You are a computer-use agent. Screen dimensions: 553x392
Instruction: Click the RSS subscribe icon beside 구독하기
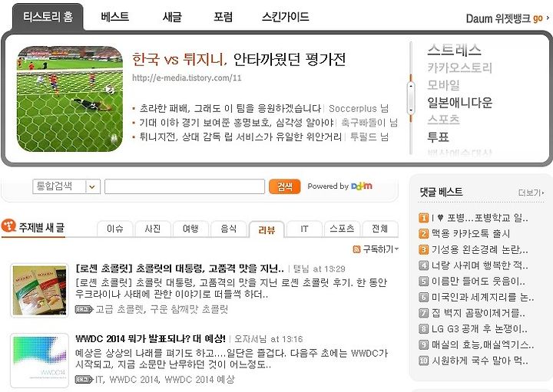[x=356, y=249]
